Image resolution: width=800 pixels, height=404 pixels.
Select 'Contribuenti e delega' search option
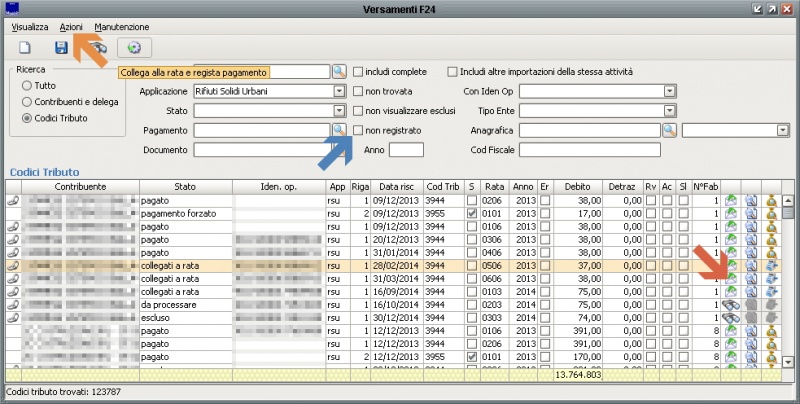pyautogui.click(x=26, y=102)
